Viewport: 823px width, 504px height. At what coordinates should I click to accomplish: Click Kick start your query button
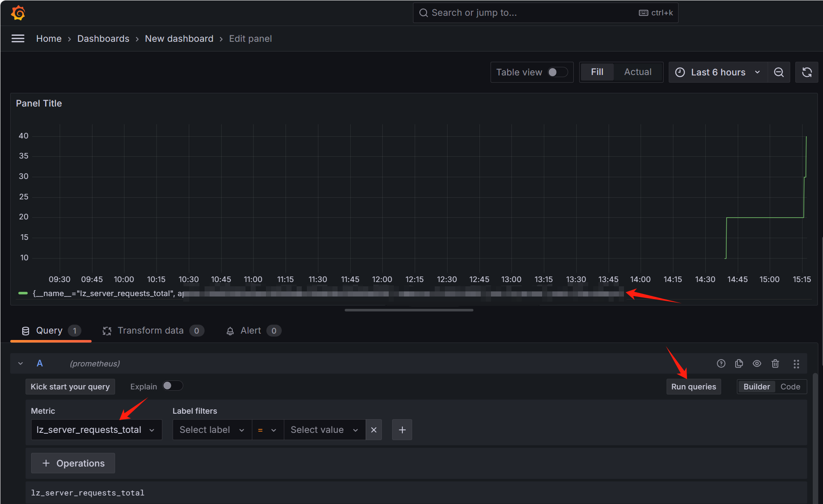(x=70, y=387)
